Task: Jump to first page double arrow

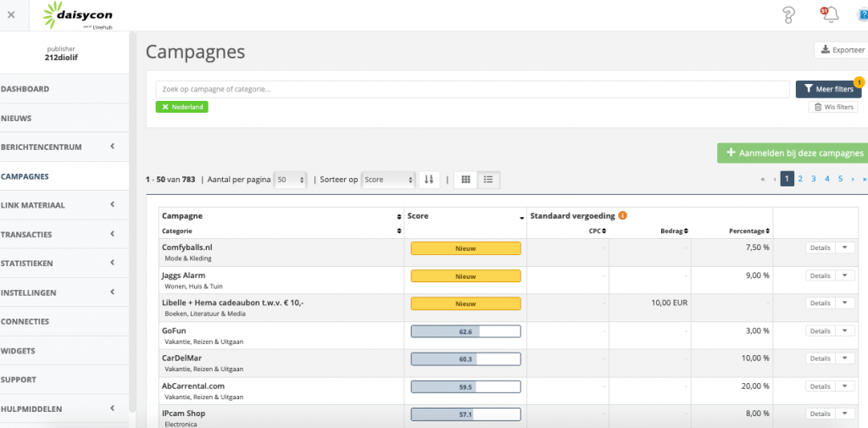Action: click(763, 180)
